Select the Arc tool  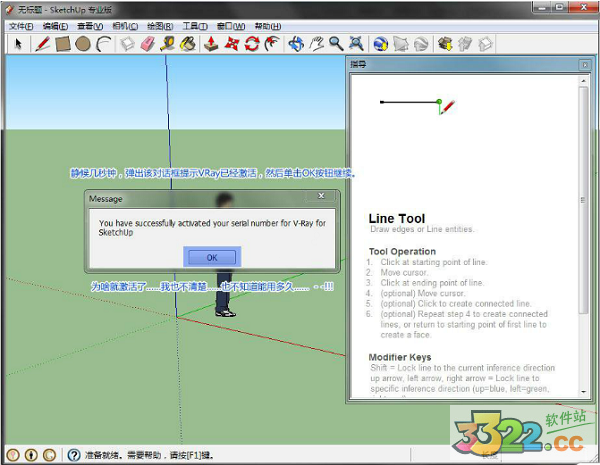coord(103,44)
